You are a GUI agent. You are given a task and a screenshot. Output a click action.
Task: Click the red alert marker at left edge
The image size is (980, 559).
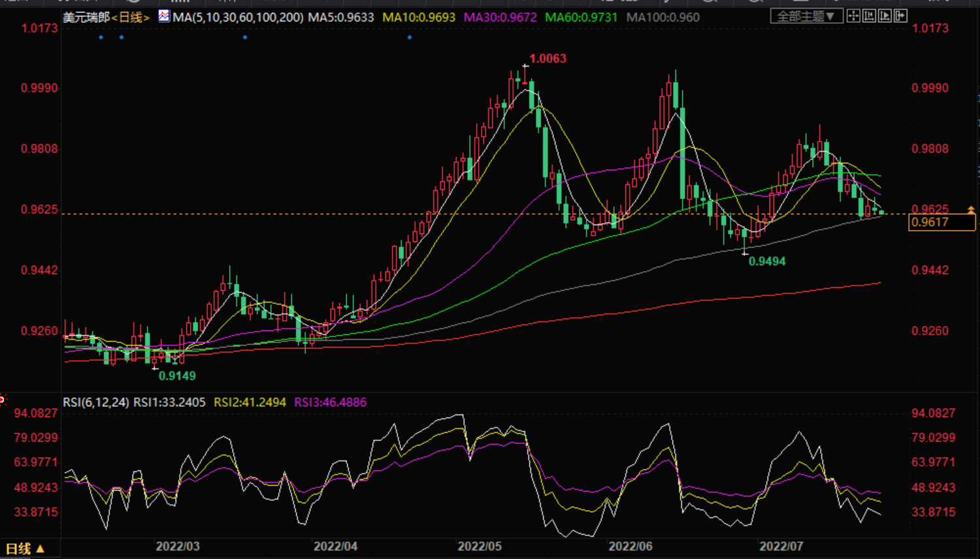pos(2,398)
